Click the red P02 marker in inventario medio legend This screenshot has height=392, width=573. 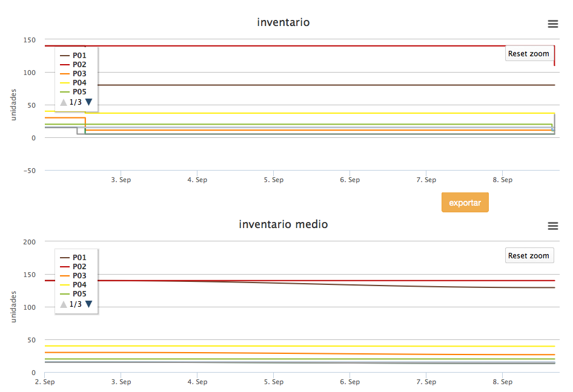coord(65,266)
